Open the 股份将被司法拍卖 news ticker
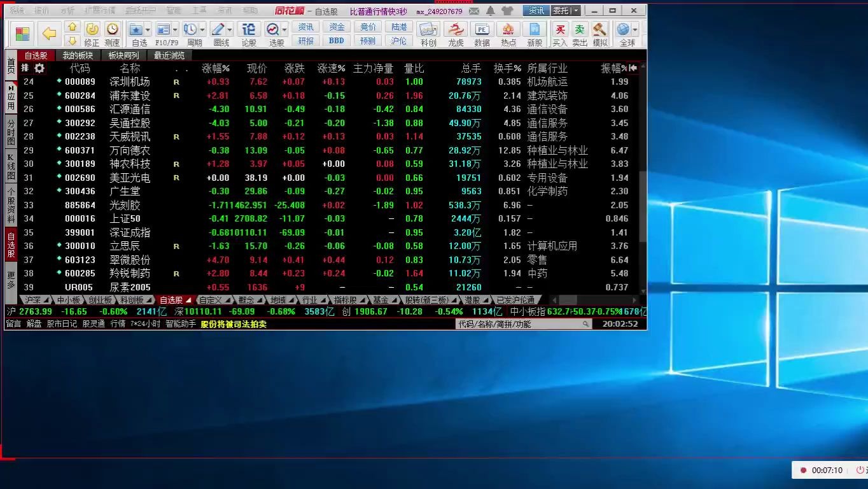This screenshot has width=868, height=489. point(234,324)
